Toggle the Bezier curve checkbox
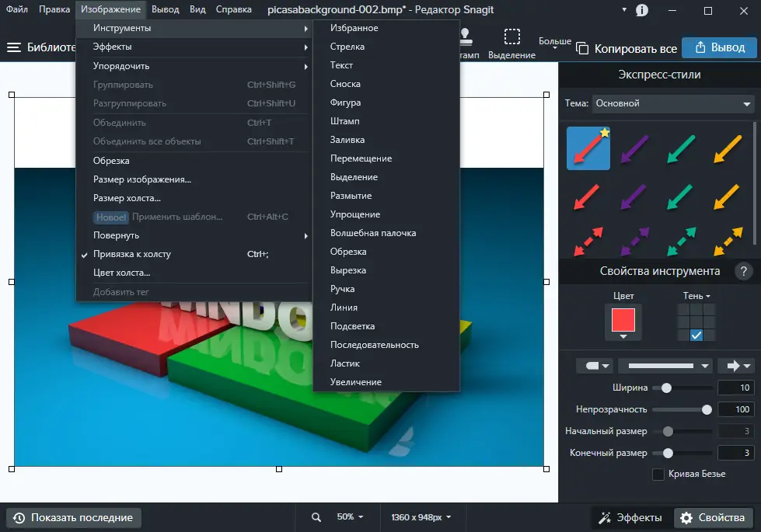 point(658,474)
